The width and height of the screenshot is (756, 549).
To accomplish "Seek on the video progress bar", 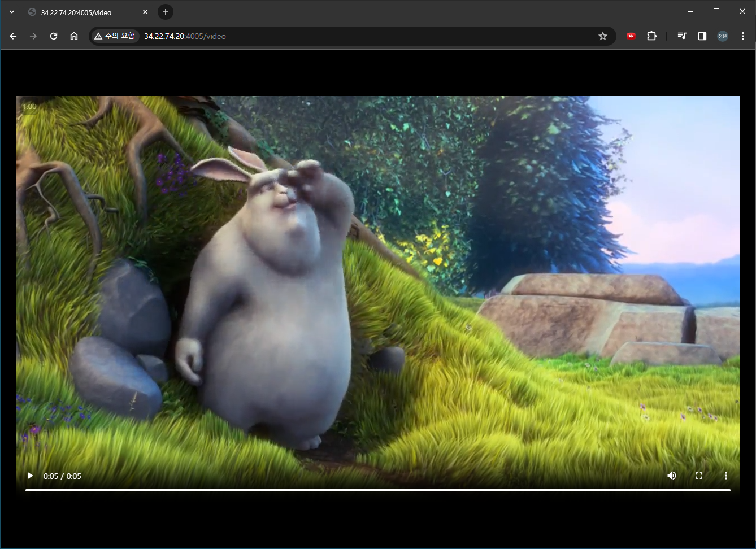I will (x=378, y=490).
